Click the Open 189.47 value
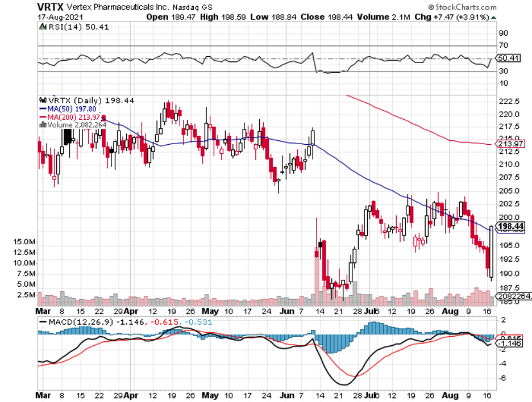 tap(171, 17)
